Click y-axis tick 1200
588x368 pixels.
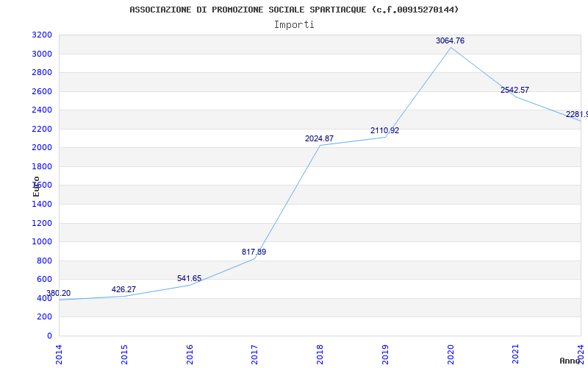42,223
